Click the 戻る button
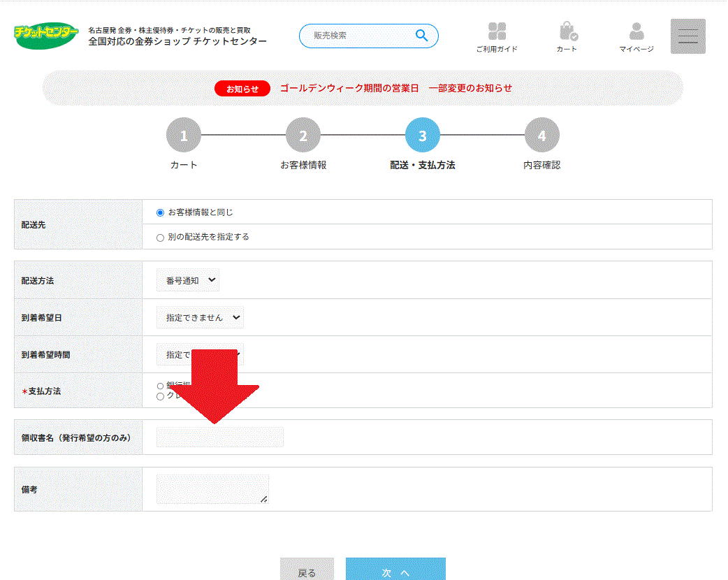This screenshot has width=728, height=580. pos(307,570)
